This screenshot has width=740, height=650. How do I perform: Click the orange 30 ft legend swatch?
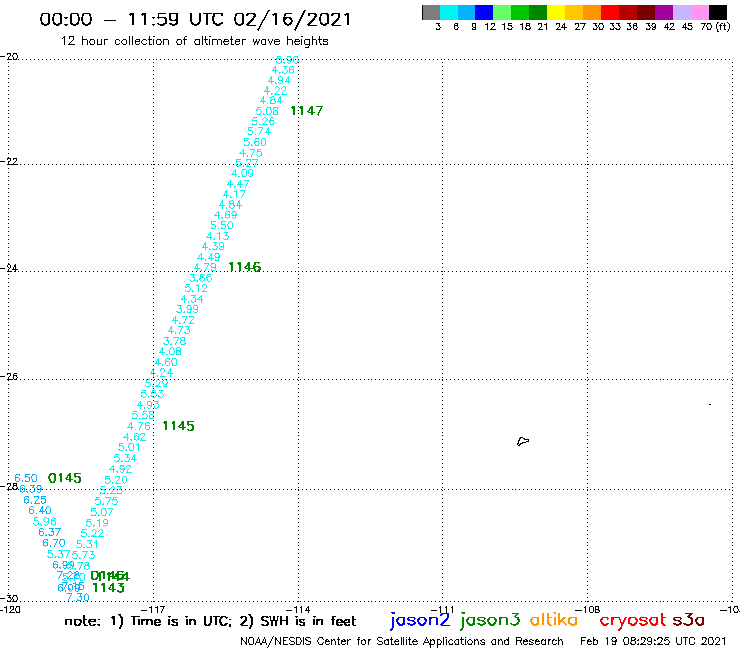[x=592, y=12]
